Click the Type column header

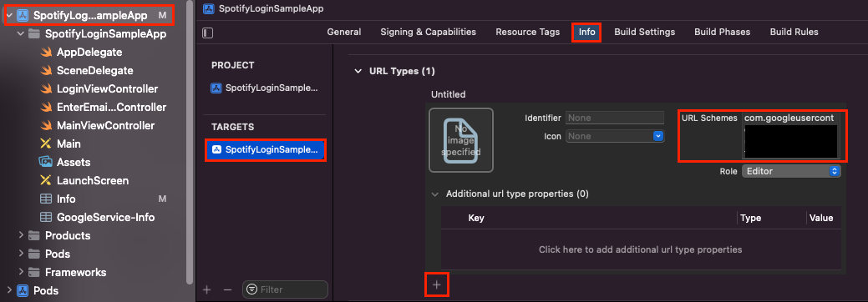coord(751,218)
